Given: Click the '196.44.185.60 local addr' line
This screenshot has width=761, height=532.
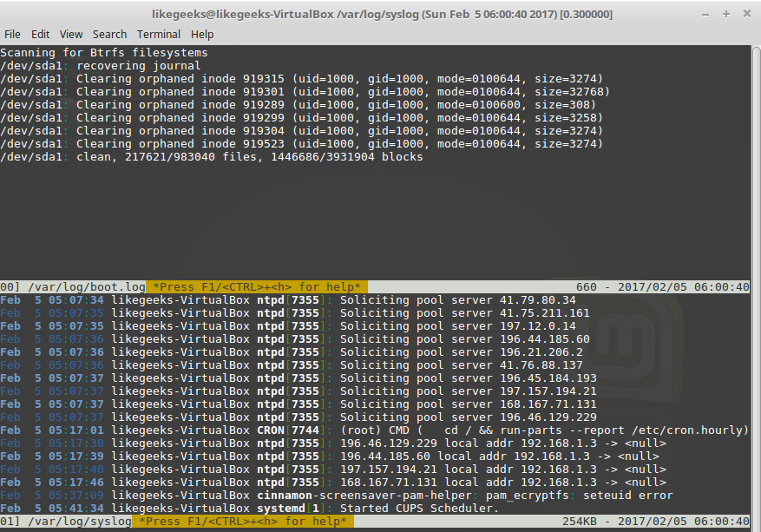Looking at the screenshot, I should coord(330,456).
